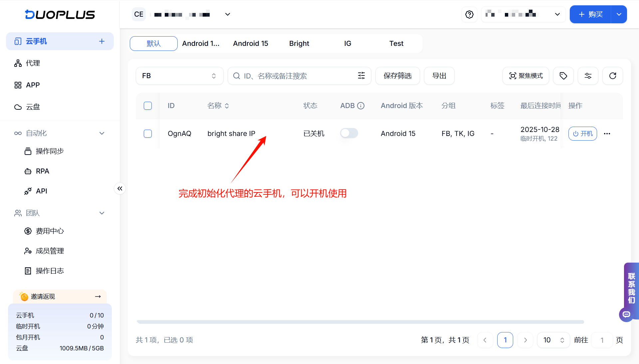This screenshot has width=639, height=364.
Task: Click the 开机 power-on button
Action: pos(582,134)
